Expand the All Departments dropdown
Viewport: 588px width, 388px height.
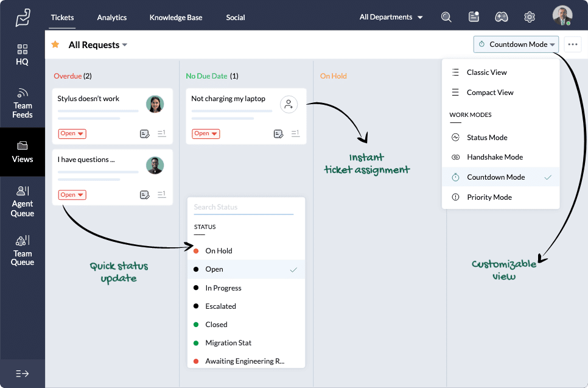(x=390, y=16)
